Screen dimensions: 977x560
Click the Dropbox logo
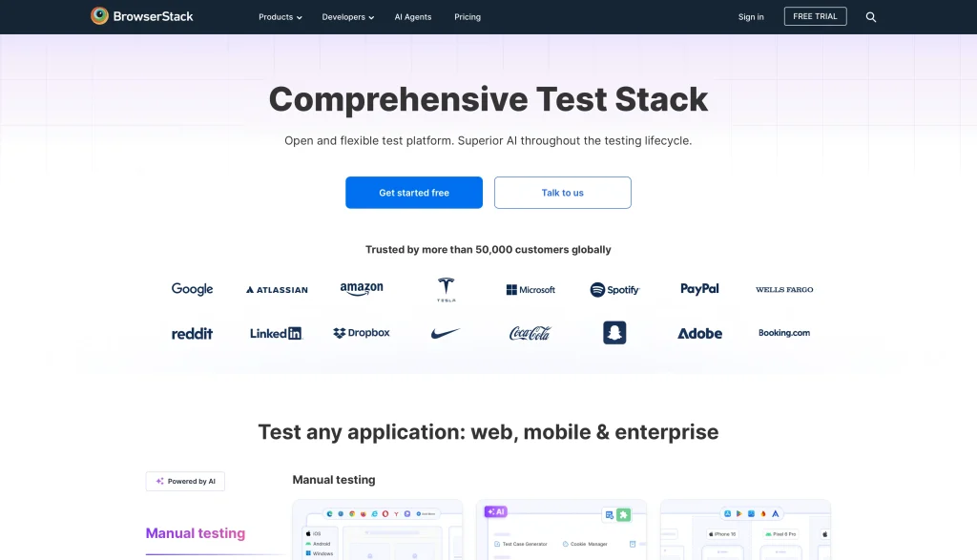(x=361, y=333)
